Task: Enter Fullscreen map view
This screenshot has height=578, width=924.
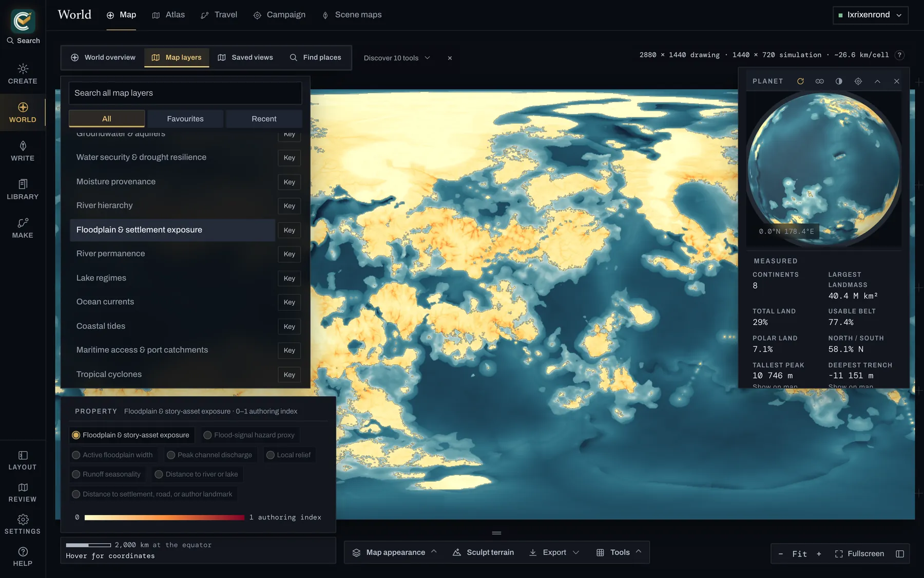Action: pos(860,554)
